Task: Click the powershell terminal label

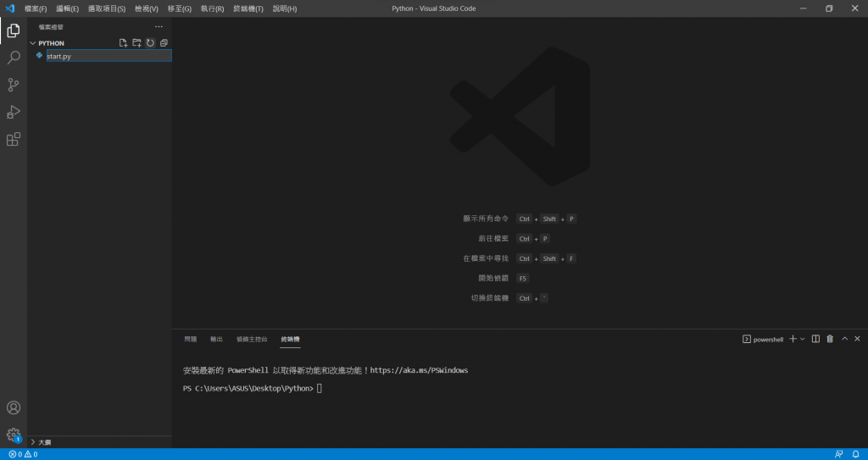Action: [768, 340]
